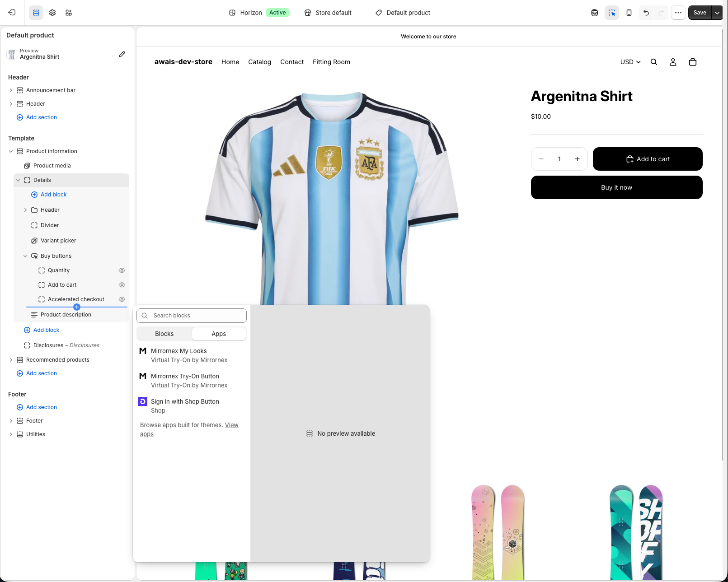Switch to the Blocks tab
The height and width of the screenshot is (582, 728).
[164, 334]
